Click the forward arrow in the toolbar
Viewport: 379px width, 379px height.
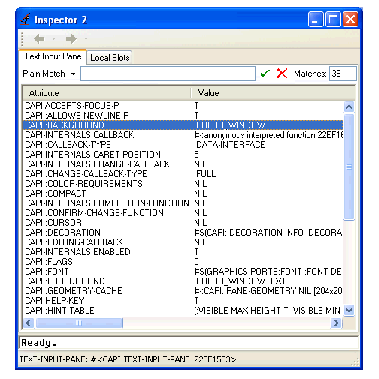(71, 39)
